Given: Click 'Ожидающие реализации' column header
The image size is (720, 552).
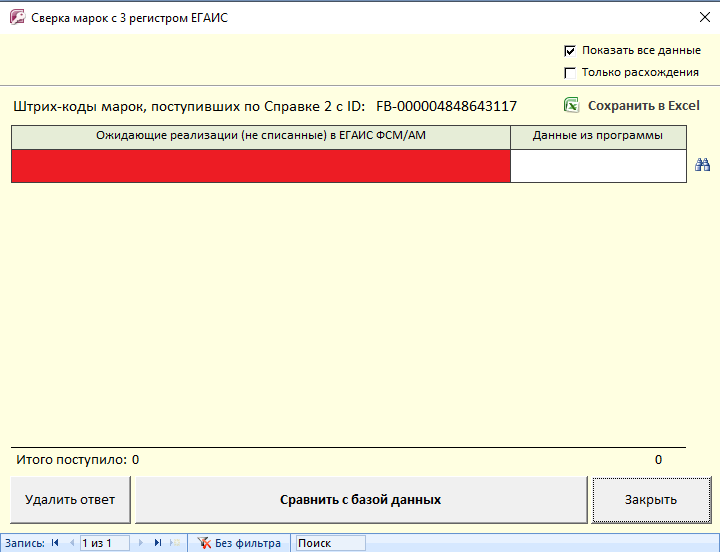Looking at the screenshot, I should click(x=260, y=136).
